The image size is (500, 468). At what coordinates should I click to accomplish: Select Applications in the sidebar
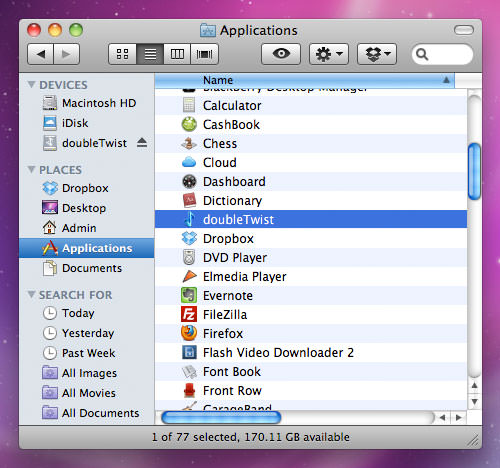tap(87, 248)
